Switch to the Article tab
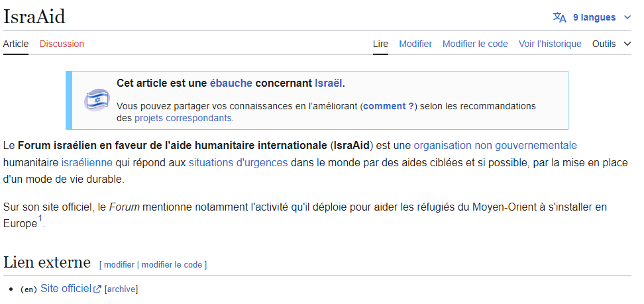The image size is (644, 304). point(16,44)
